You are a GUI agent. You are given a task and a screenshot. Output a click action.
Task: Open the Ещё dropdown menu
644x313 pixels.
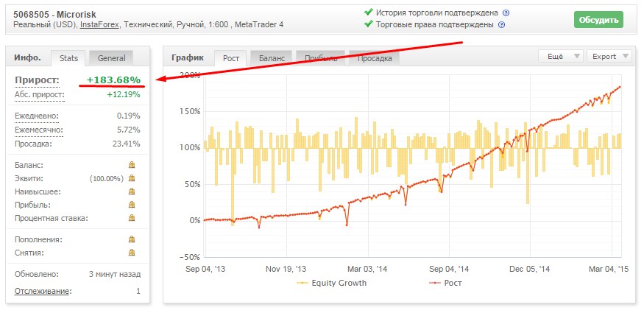click(562, 56)
